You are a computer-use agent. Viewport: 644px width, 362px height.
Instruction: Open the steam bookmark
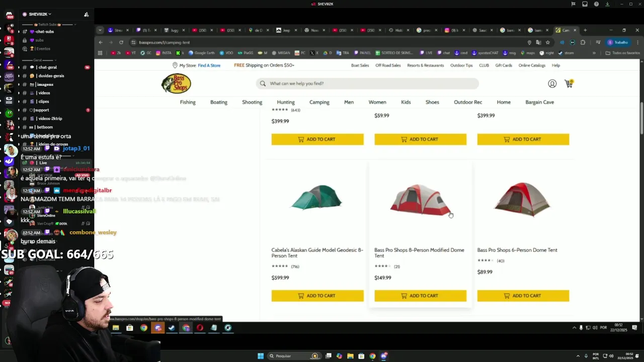(x=566, y=53)
